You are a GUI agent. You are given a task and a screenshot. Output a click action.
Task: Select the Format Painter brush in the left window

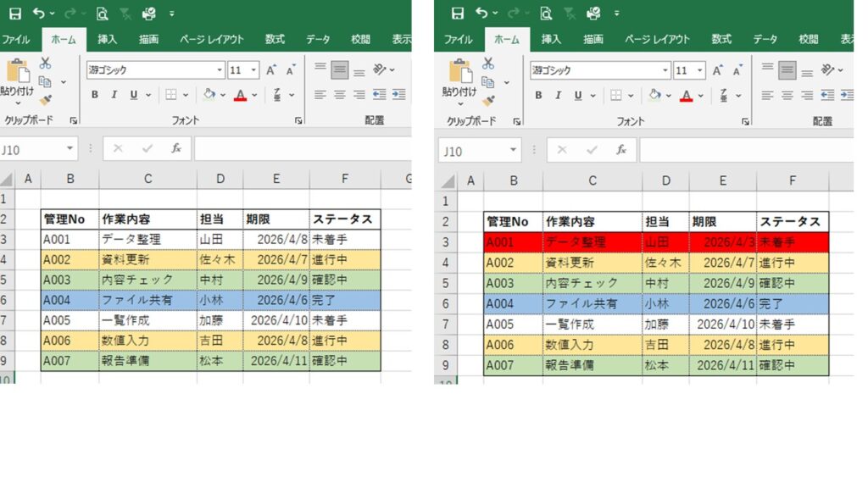click(46, 100)
